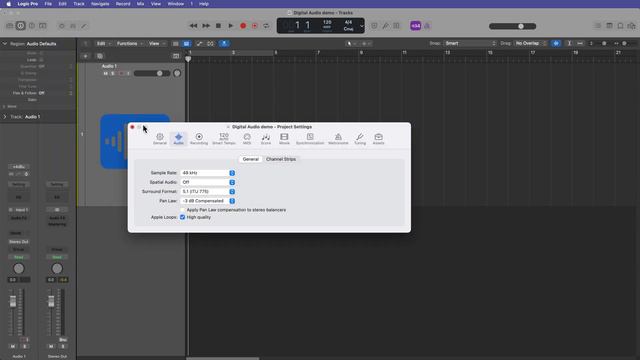Add a new track with plus button
This screenshot has height=360, width=640.
pyautogui.click(x=85, y=56)
